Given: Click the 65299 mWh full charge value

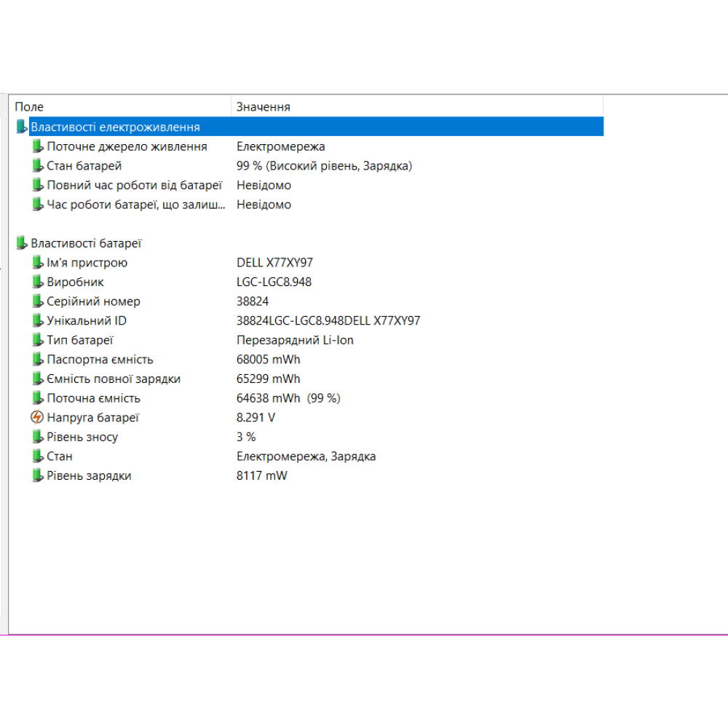Looking at the screenshot, I should tap(268, 379).
